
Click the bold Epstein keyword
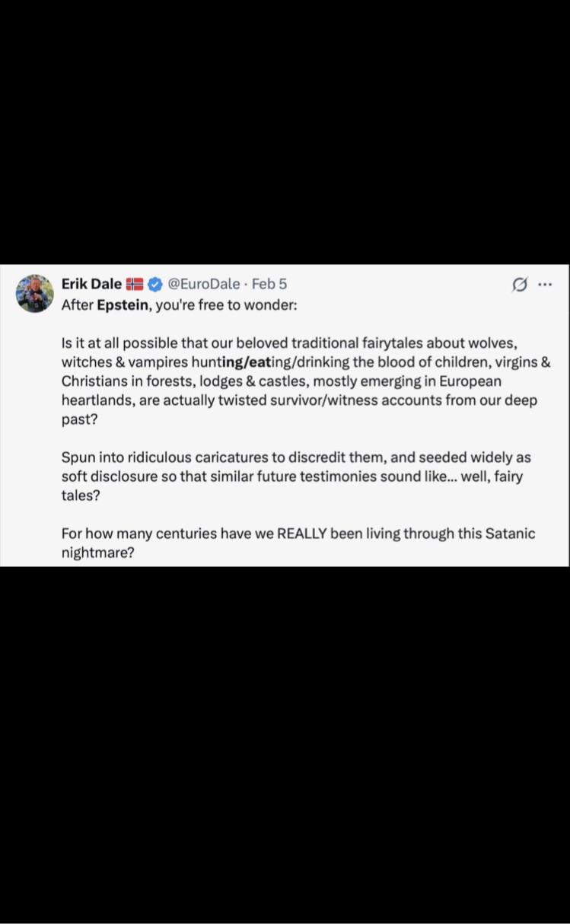tap(121, 303)
